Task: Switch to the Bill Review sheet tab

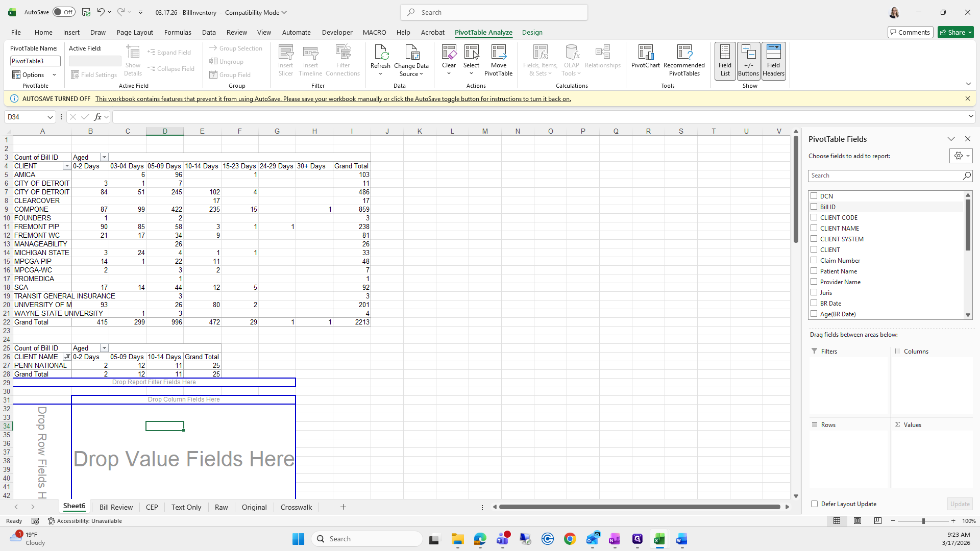Action: tap(116, 507)
